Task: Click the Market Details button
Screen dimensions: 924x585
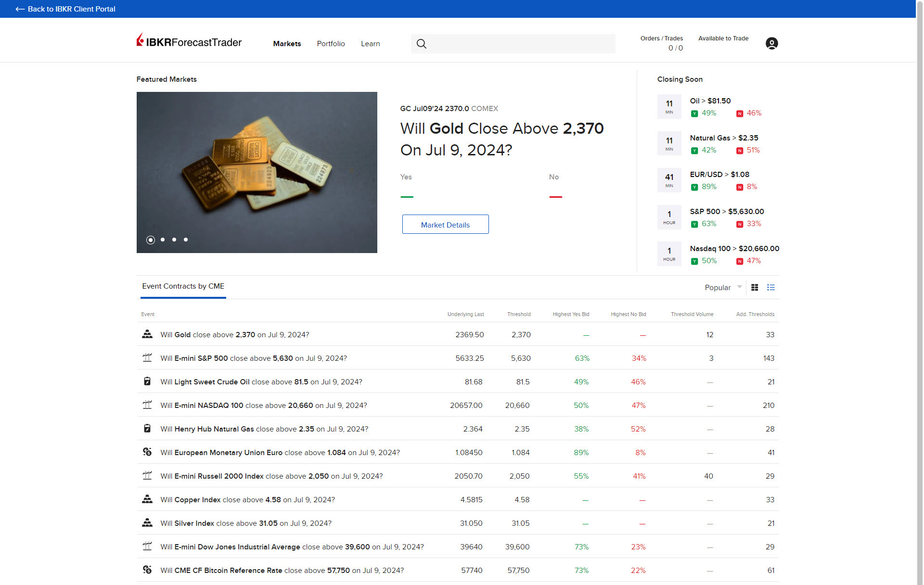Action: tap(445, 224)
